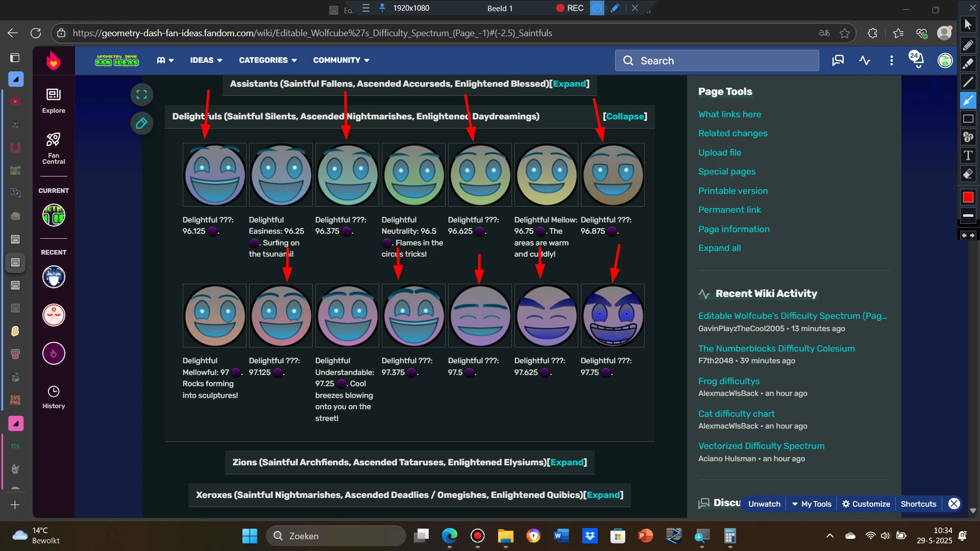Viewport: 980px width, 551px height.
Task: Open the My Tools dropdown
Action: click(x=812, y=504)
